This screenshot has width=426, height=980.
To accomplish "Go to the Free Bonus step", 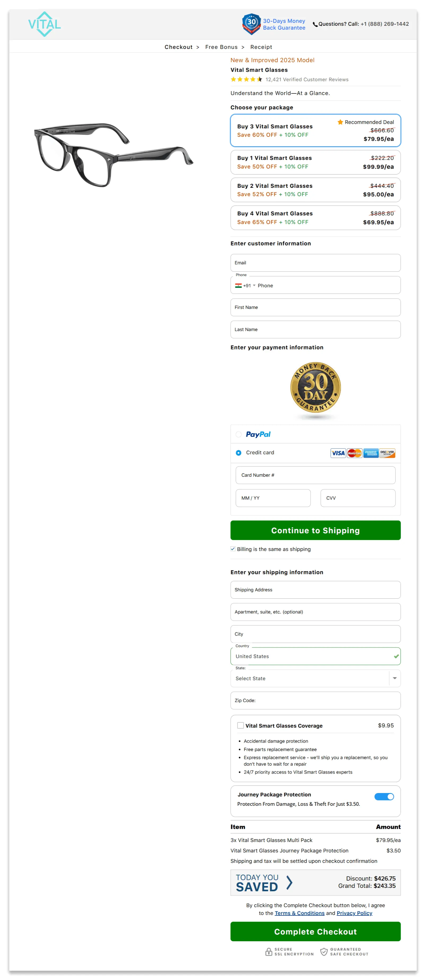I will click(221, 47).
